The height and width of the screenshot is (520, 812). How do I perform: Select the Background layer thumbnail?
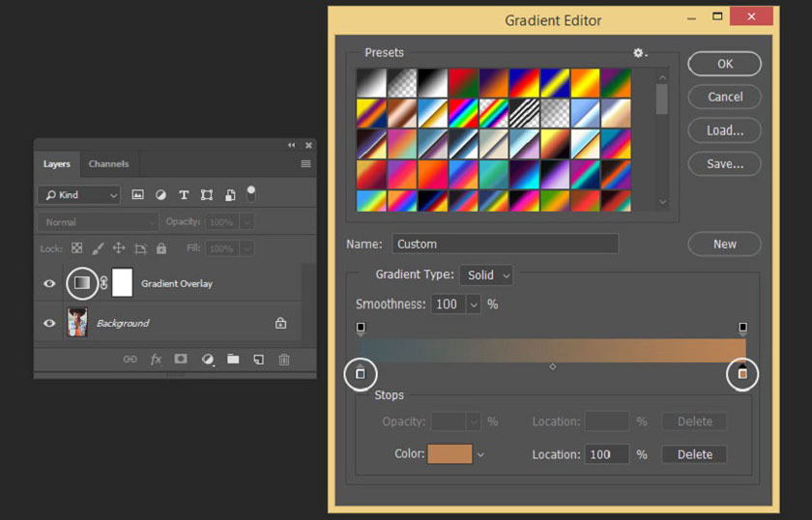point(77,322)
